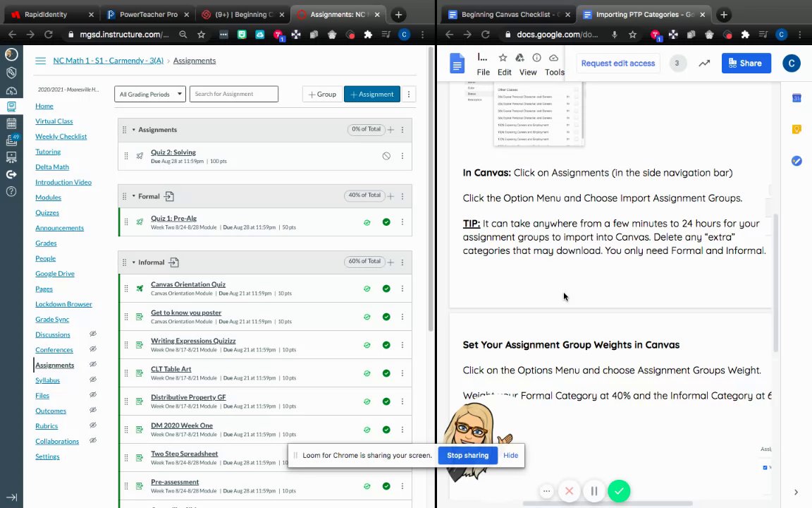Click the Assignments page three-dot options menu
The image size is (812, 508).
tap(409, 95)
